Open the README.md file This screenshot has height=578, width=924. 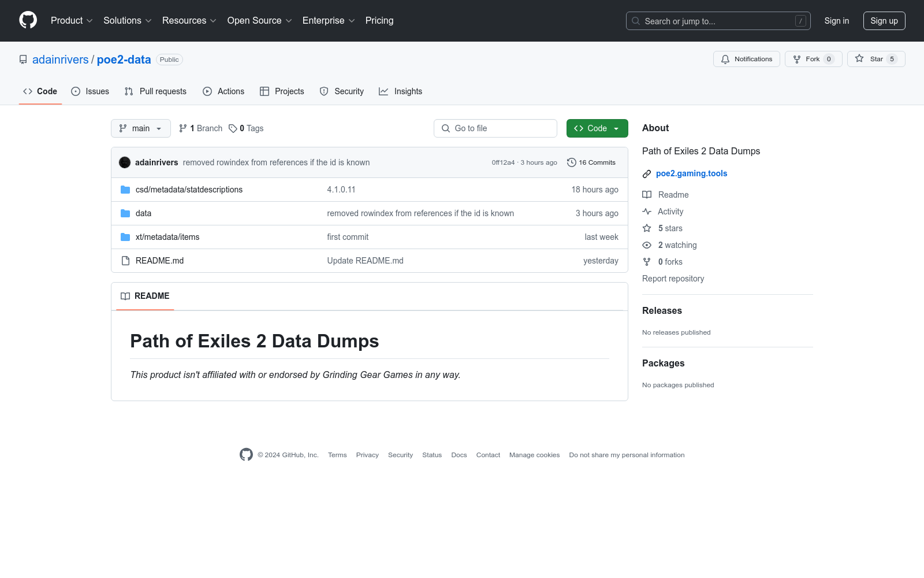tap(159, 261)
